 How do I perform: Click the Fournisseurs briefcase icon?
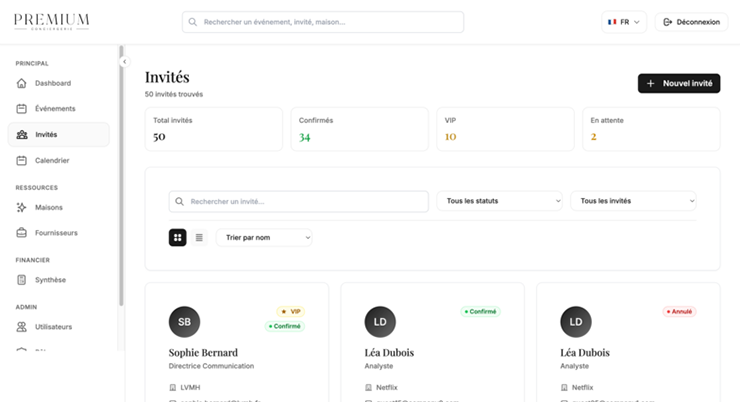tap(22, 233)
